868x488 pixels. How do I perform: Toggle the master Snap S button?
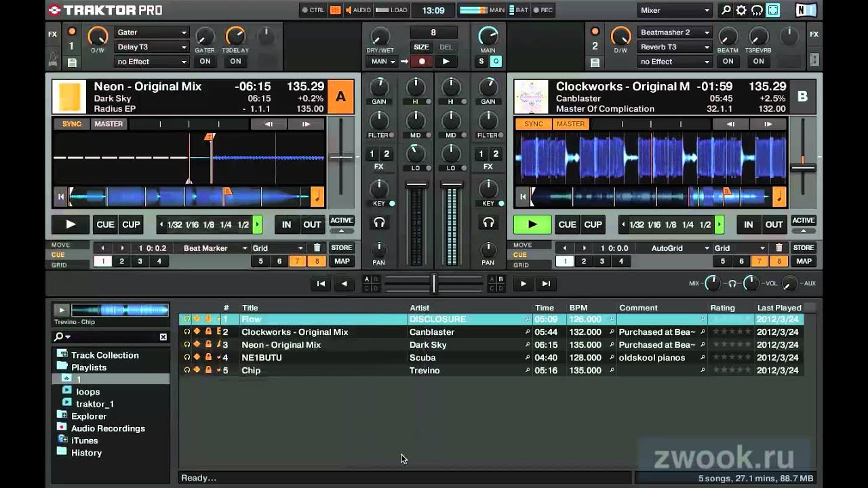tap(481, 61)
